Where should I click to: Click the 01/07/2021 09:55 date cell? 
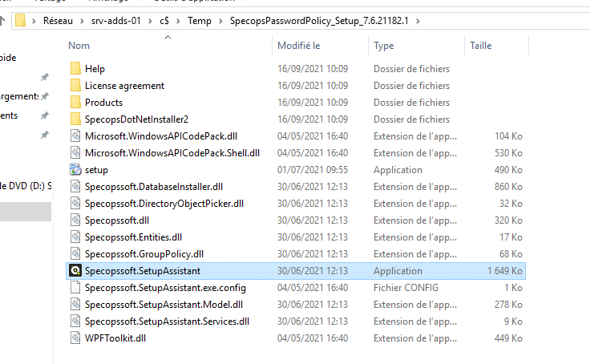[313, 170]
